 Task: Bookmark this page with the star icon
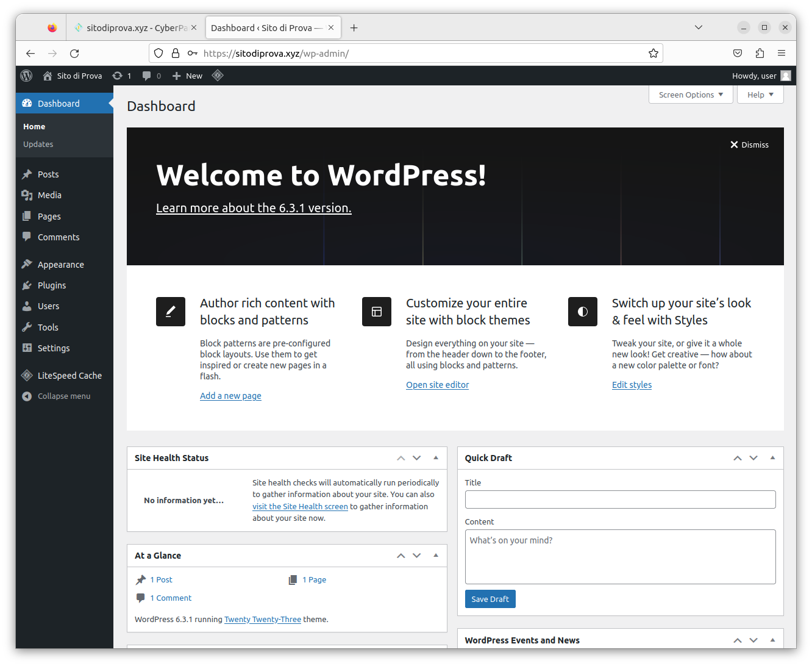click(654, 54)
